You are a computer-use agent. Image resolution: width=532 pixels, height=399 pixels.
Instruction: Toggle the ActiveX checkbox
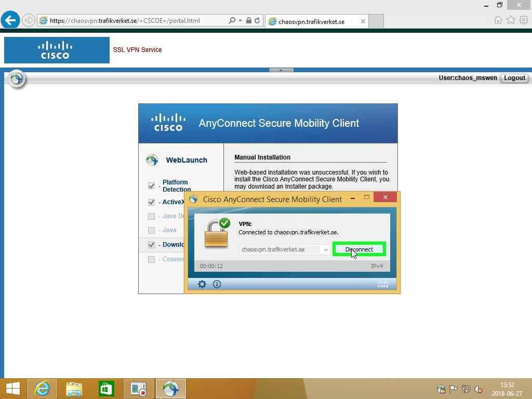[x=151, y=202]
